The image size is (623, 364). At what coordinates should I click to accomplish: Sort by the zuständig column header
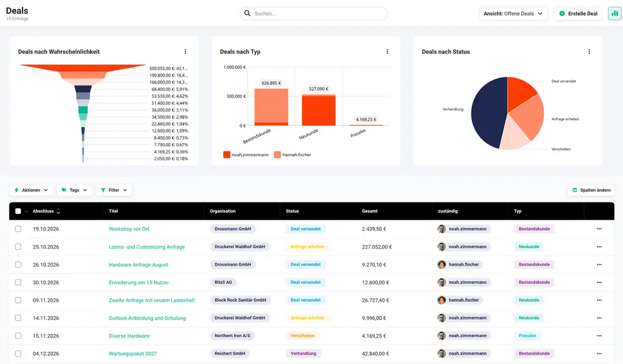point(448,211)
